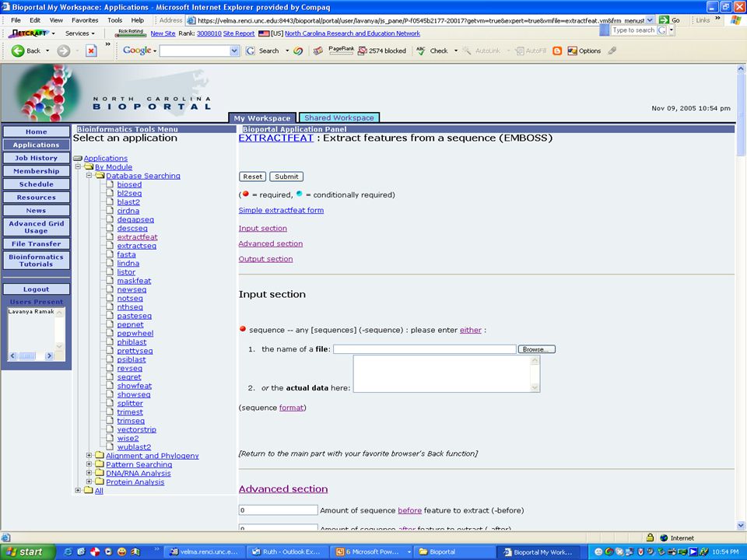
Task: Click the Forward arrow icon
Action: [63, 51]
